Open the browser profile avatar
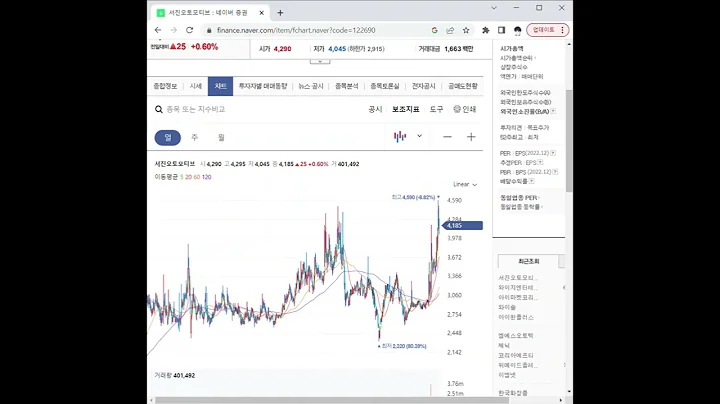The width and height of the screenshot is (720, 404). pos(518,30)
